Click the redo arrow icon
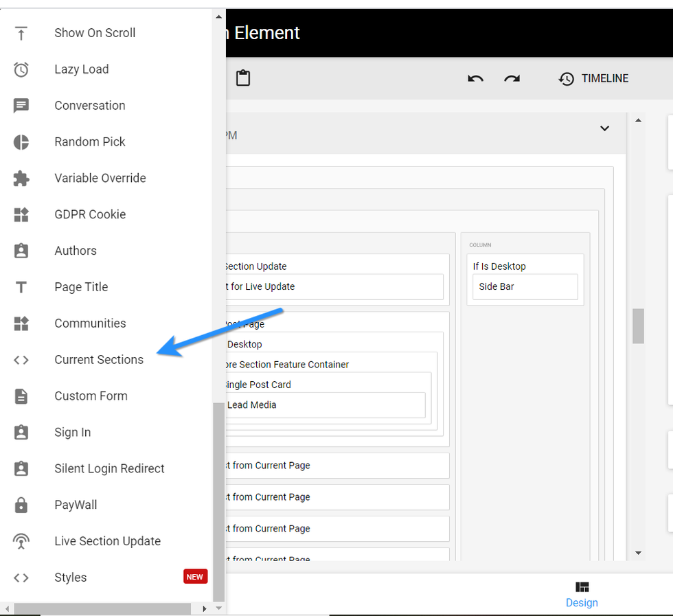 [512, 78]
